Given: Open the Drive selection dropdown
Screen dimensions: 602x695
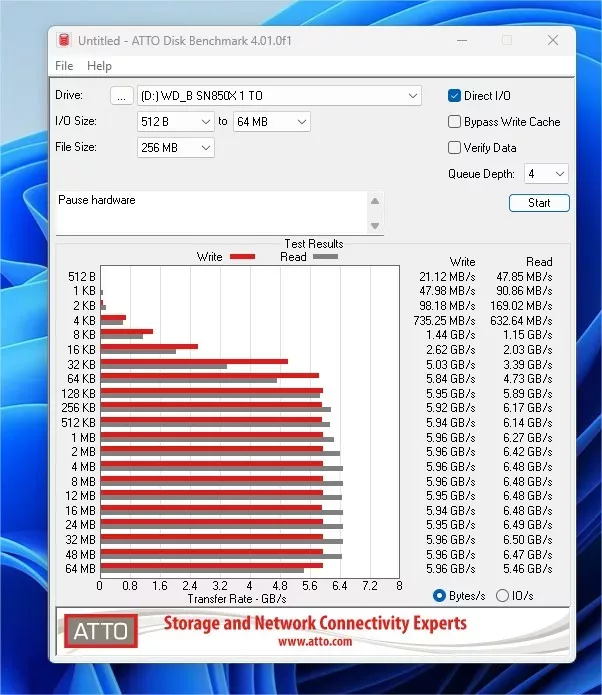Looking at the screenshot, I should pyautogui.click(x=279, y=96).
